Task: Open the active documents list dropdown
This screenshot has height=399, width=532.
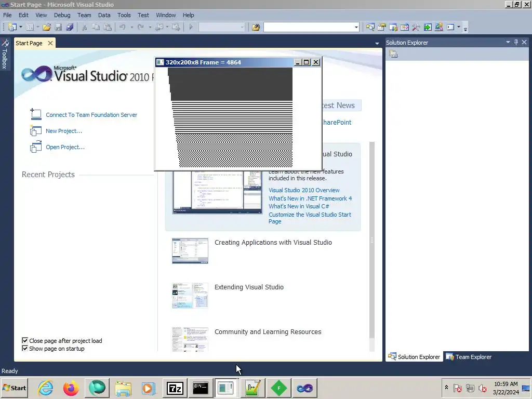Action: coord(377,44)
